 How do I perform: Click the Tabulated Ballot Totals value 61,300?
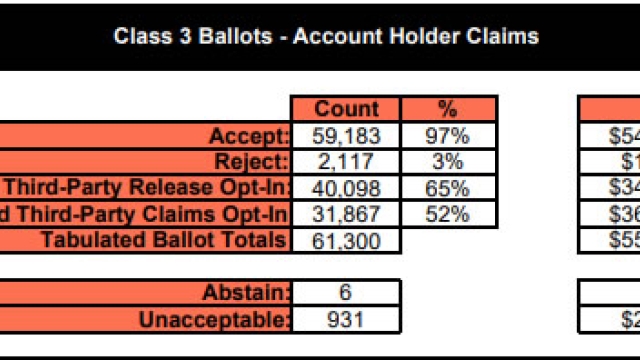point(346,240)
